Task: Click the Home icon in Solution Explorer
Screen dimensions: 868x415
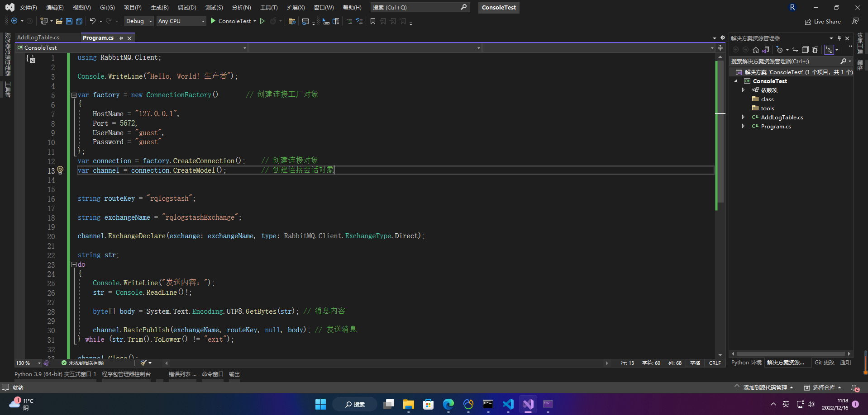Action: pos(756,50)
